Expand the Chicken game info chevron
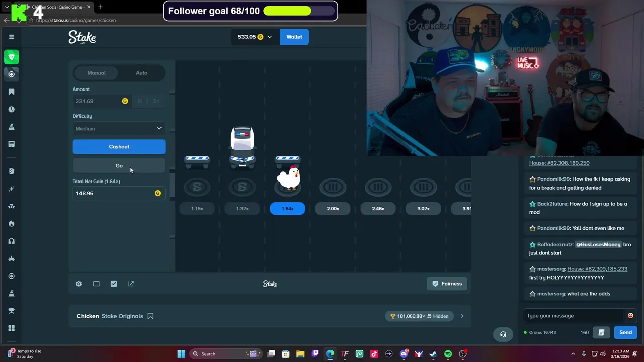The height and width of the screenshot is (362, 644). click(462, 316)
